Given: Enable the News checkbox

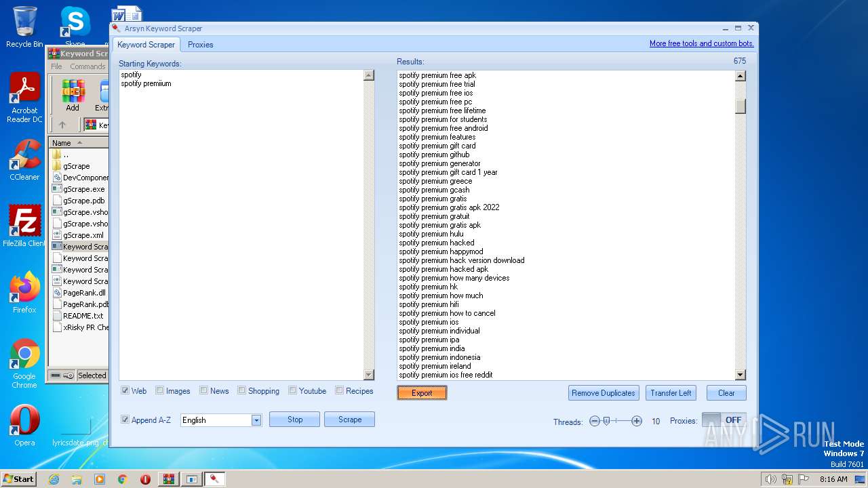Looking at the screenshot, I should 203,390.
